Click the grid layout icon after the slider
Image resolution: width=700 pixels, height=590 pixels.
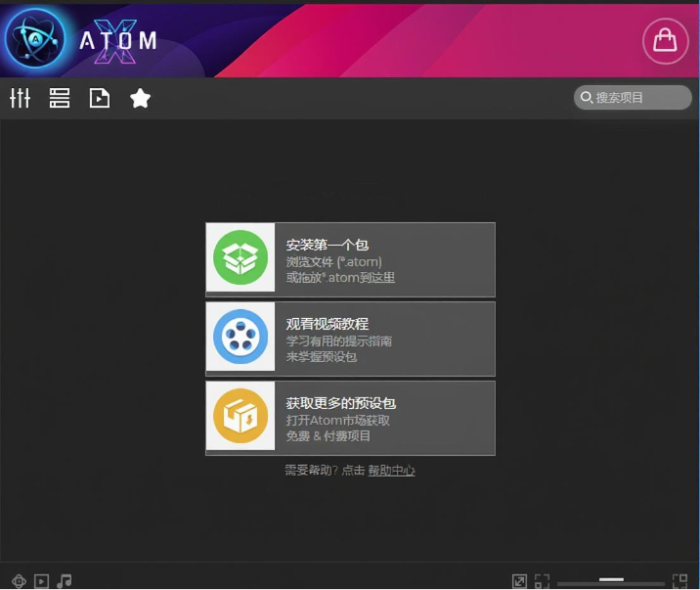(679, 581)
